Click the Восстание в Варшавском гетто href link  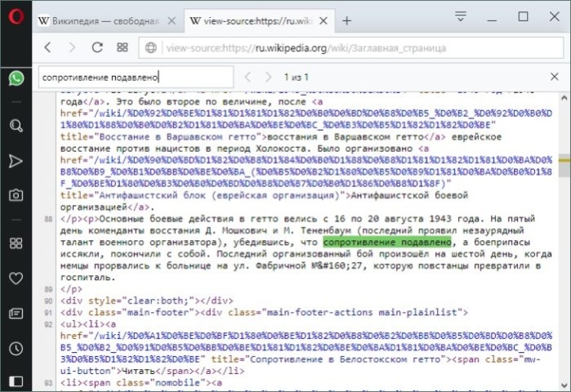pyautogui.click(x=306, y=119)
